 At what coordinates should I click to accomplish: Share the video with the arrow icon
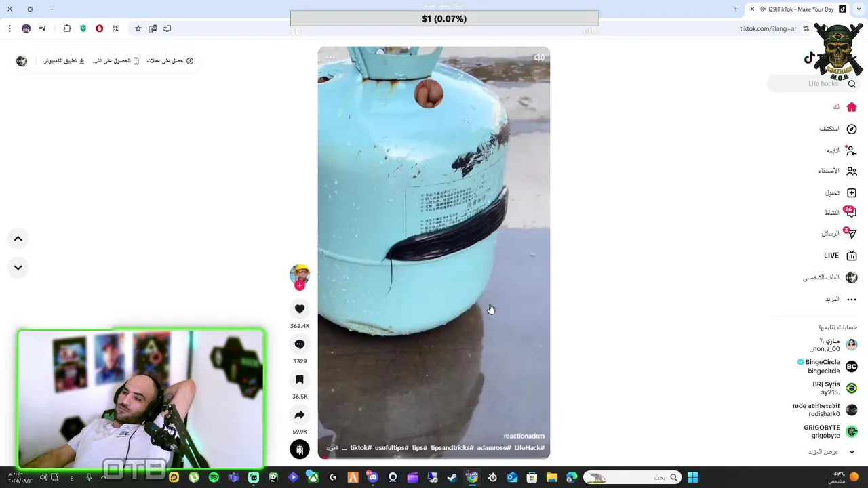coord(300,415)
